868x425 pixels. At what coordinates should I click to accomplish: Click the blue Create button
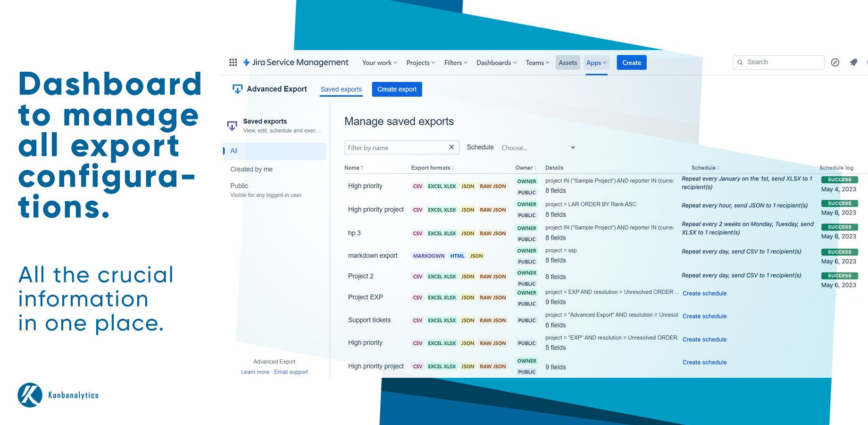tap(632, 63)
